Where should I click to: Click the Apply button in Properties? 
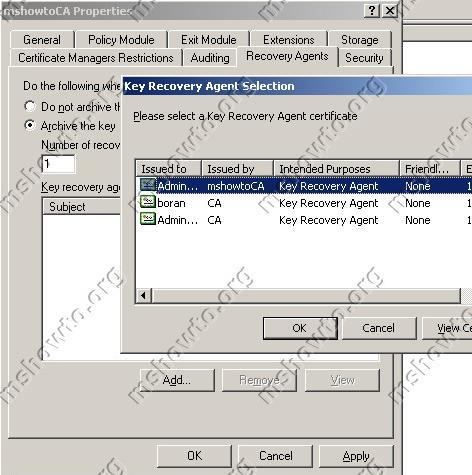(356, 456)
